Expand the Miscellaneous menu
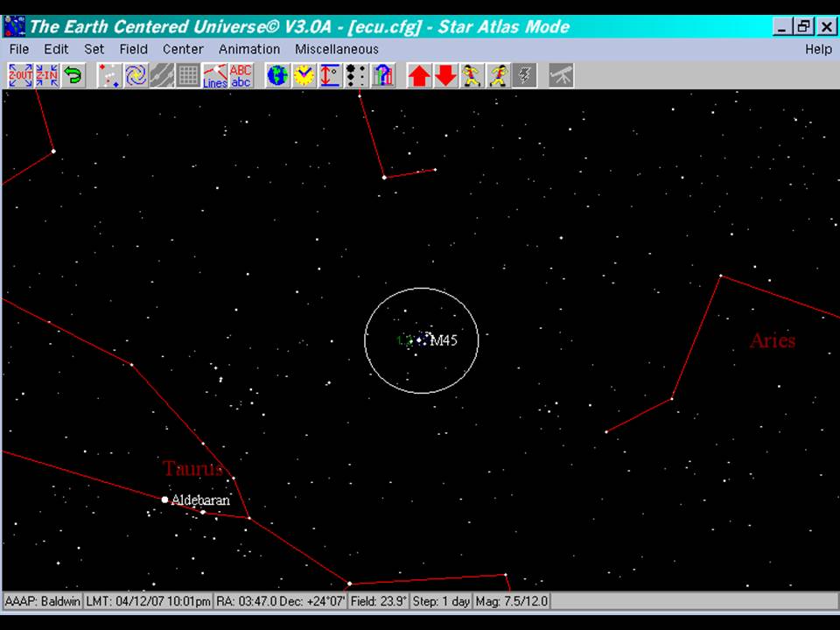 click(x=337, y=49)
